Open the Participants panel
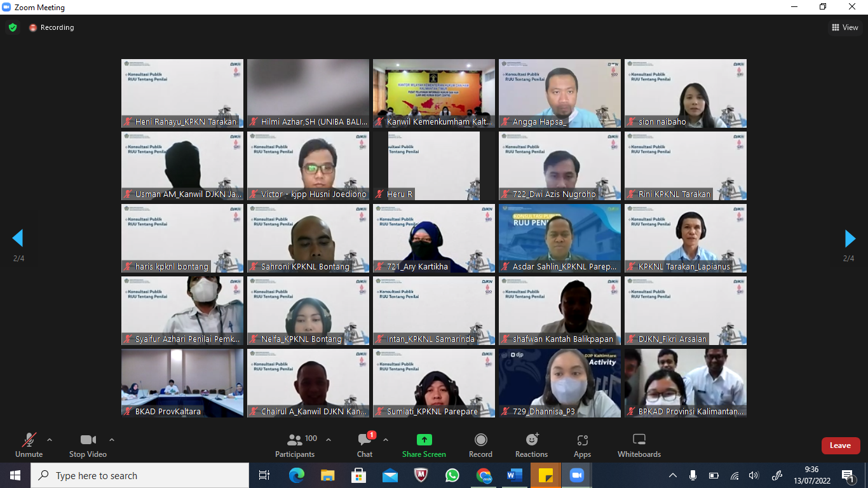Image resolution: width=868 pixels, height=488 pixels. (295, 445)
